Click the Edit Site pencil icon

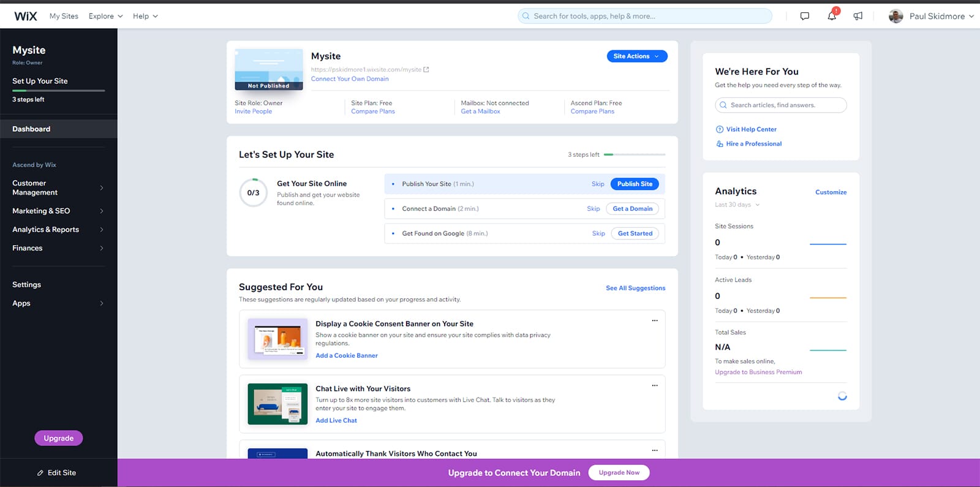[x=40, y=473]
